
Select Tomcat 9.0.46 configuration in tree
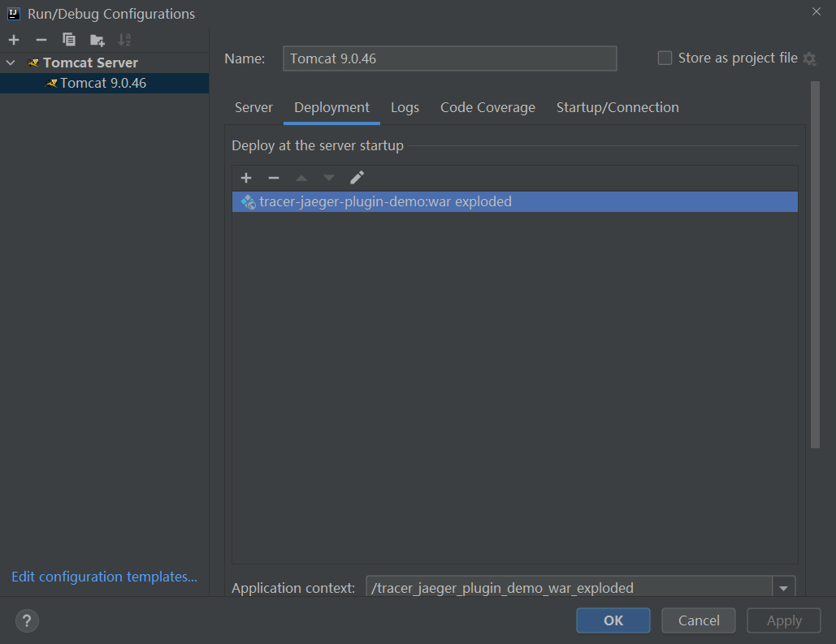105,83
